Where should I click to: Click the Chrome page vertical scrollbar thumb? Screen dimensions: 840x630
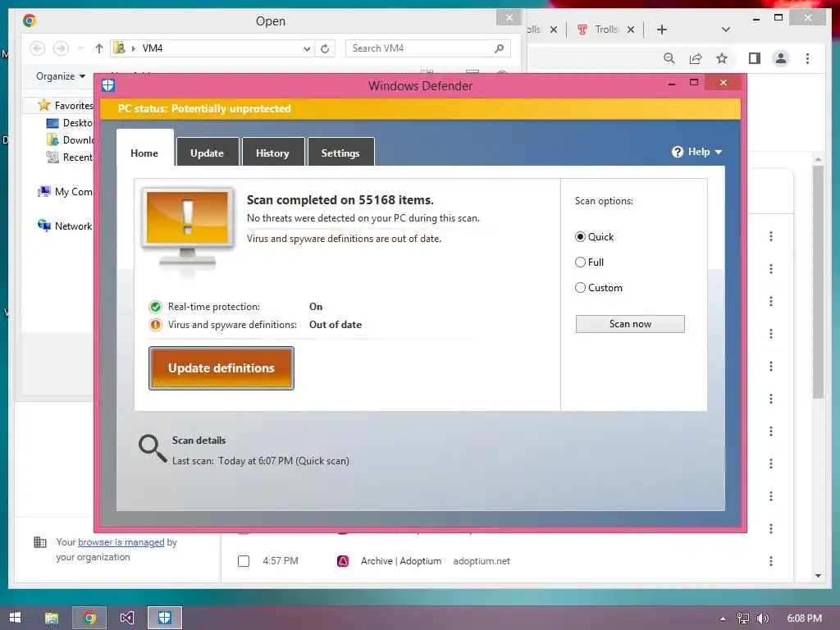tap(818, 282)
